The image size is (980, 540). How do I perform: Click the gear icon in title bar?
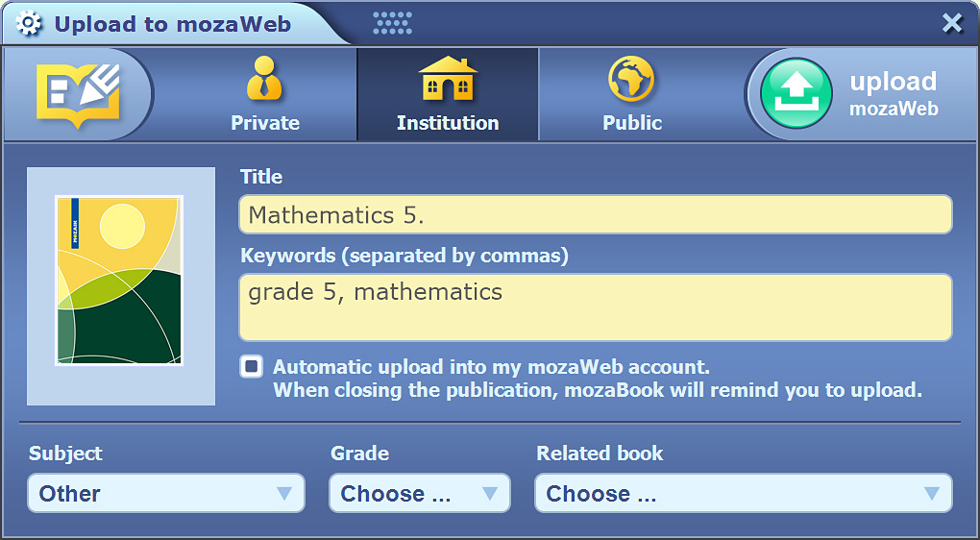click(x=30, y=24)
